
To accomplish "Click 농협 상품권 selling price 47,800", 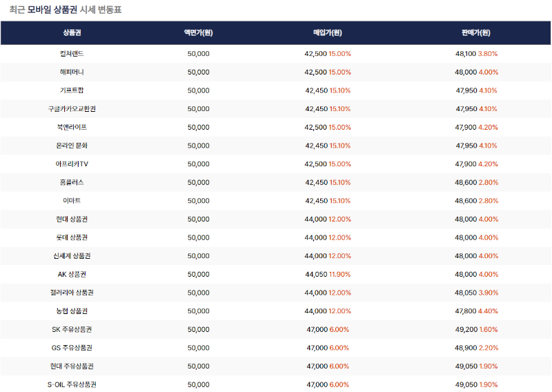I will pyautogui.click(x=465, y=311).
